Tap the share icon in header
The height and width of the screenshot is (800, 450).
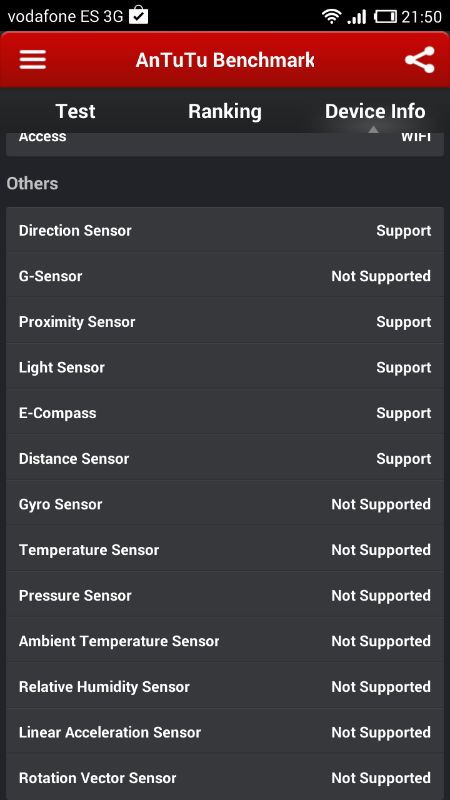click(419, 60)
